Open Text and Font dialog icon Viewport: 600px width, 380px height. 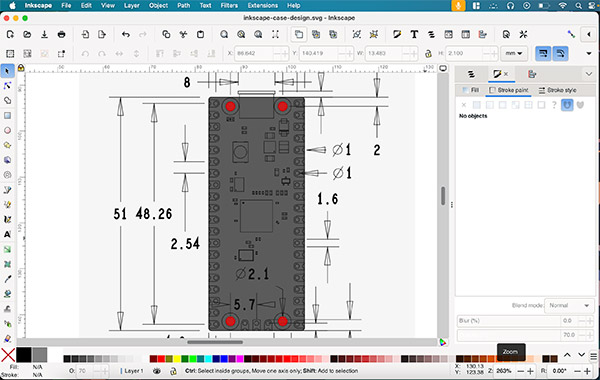coord(414,34)
